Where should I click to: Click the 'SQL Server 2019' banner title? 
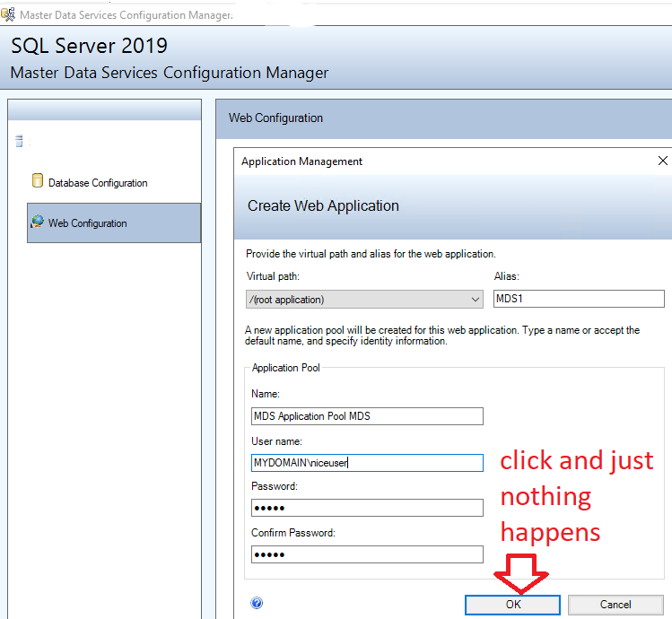[89, 46]
